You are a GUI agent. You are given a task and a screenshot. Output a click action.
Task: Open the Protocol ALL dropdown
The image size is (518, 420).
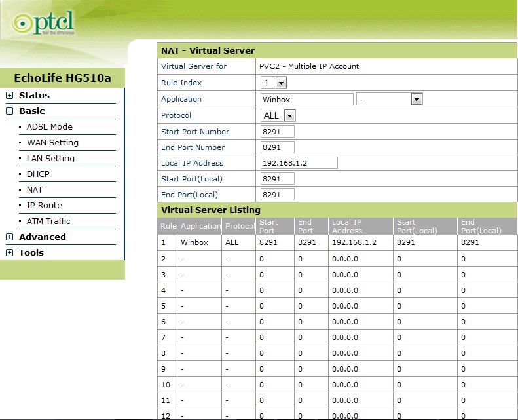(278, 115)
